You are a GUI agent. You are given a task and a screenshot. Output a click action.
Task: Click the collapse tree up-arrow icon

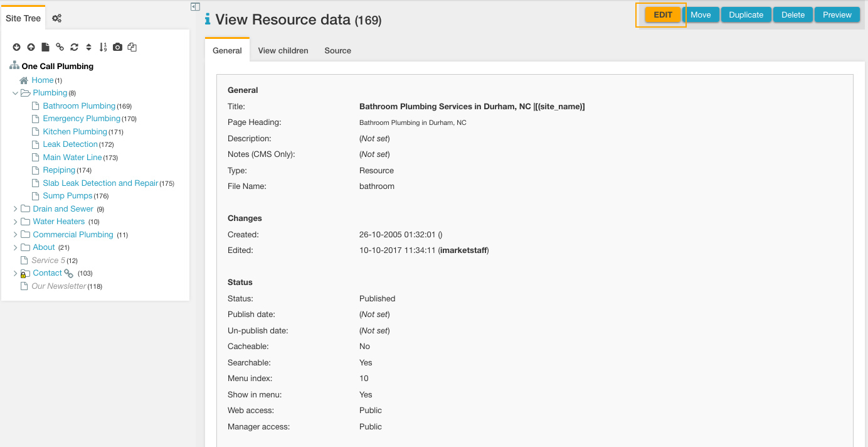(x=31, y=47)
